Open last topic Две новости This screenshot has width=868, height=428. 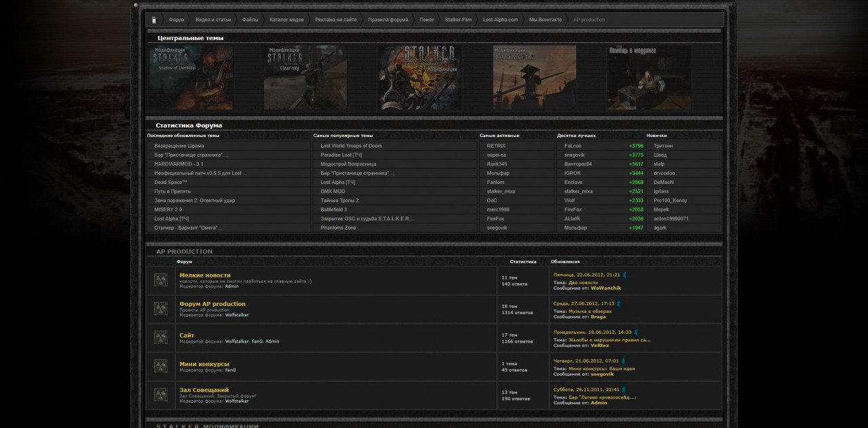click(583, 282)
